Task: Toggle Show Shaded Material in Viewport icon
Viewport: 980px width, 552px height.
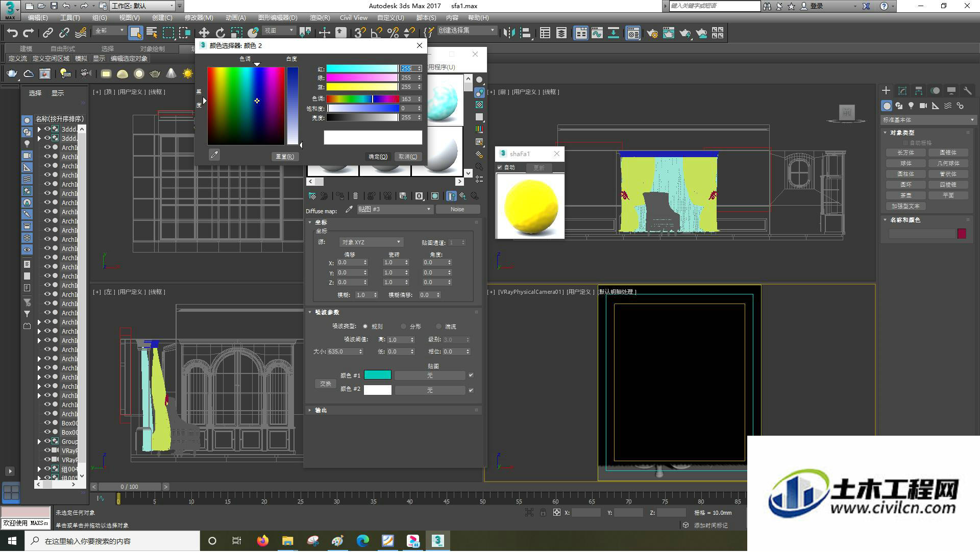Action: click(x=435, y=196)
